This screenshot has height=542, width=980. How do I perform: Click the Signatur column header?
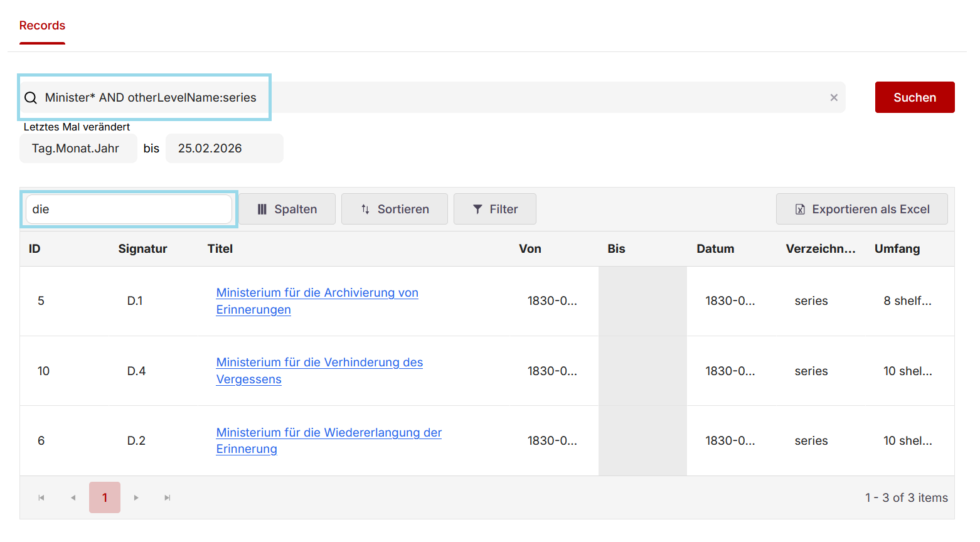click(x=142, y=249)
